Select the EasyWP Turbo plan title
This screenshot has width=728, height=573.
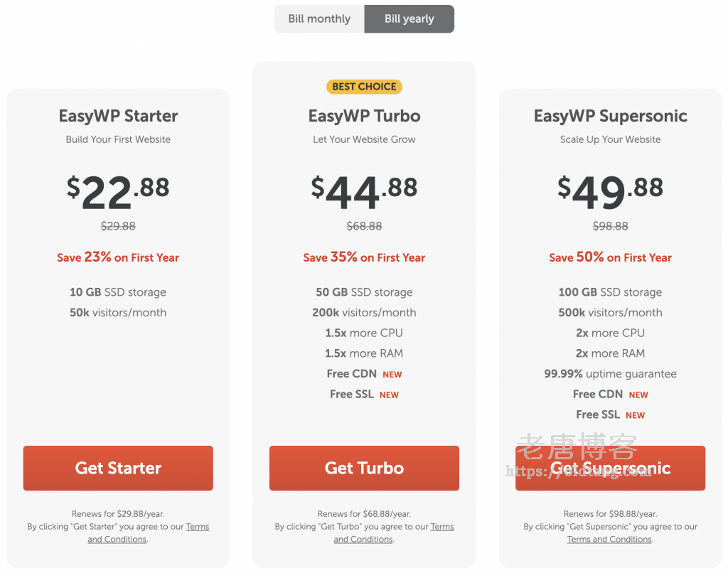tap(364, 116)
